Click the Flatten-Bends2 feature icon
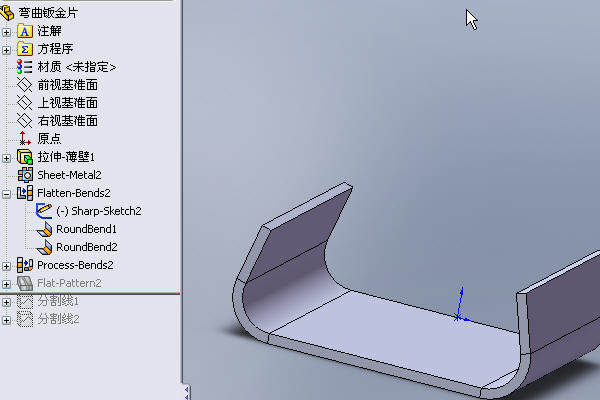This screenshot has width=600, height=400. [25, 193]
